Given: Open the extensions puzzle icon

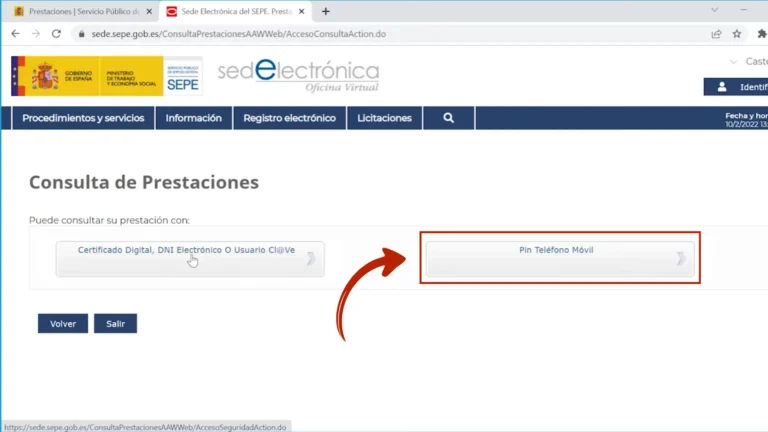Looking at the screenshot, I should point(762,34).
